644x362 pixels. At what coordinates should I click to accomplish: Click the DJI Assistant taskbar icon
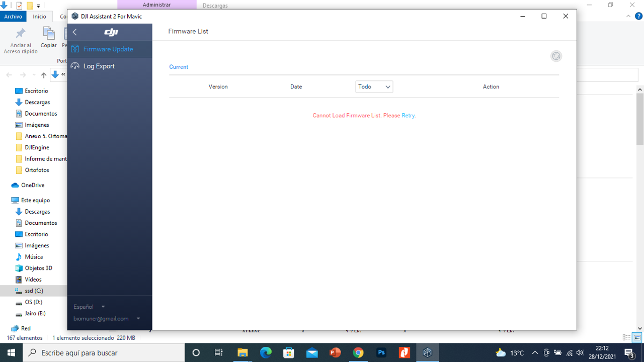click(428, 352)
